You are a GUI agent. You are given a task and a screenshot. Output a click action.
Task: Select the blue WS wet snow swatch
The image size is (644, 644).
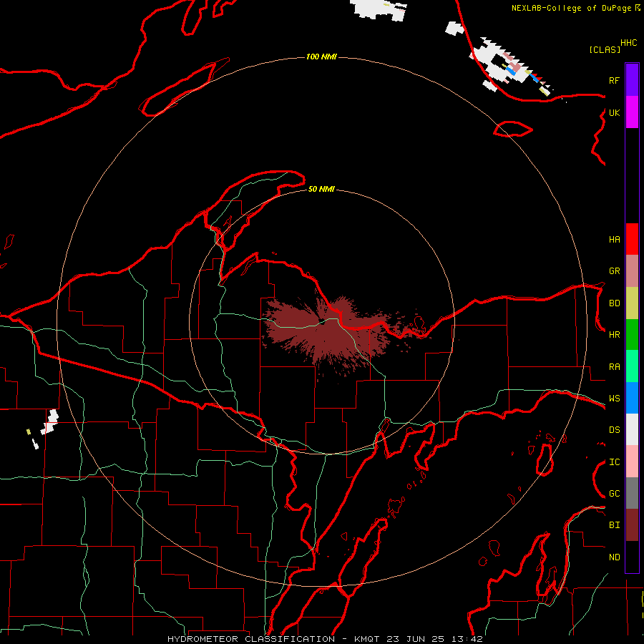point(632,398)
